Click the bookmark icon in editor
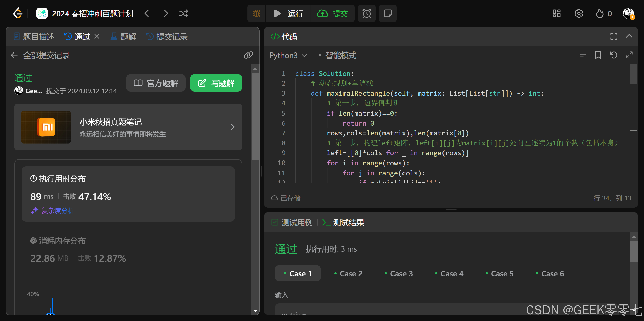The image size is (644, 321). click(598, 55)
